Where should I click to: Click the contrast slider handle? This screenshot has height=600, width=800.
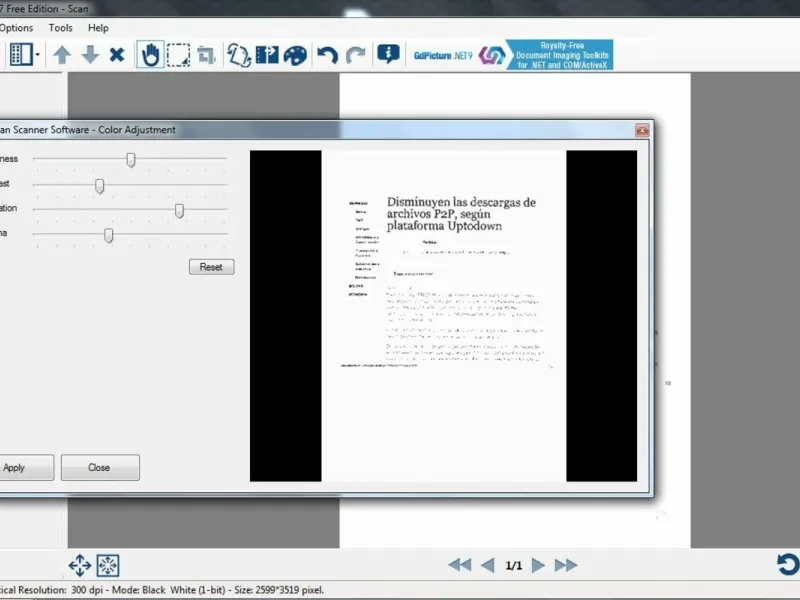[x=100, y=186]
